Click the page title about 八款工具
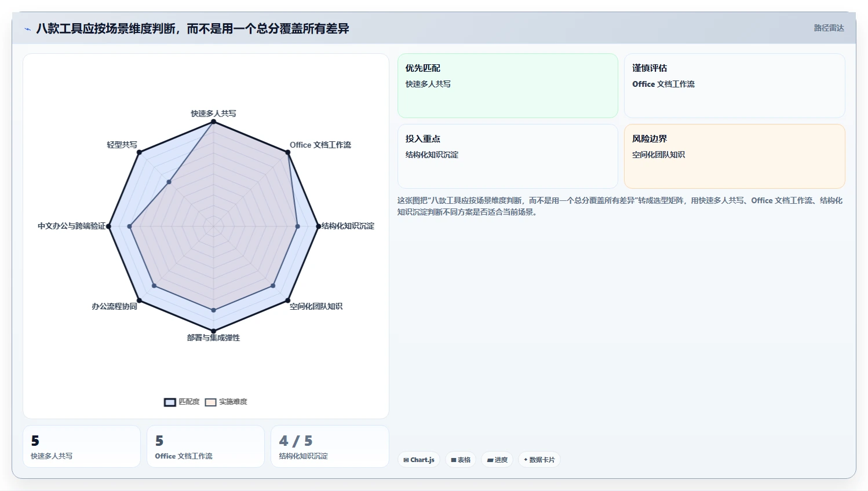 point(192,28)
